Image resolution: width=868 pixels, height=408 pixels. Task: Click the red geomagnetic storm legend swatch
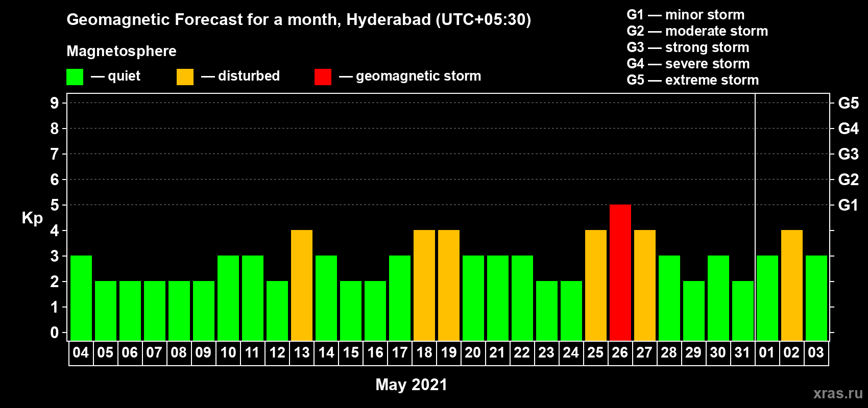323,77
